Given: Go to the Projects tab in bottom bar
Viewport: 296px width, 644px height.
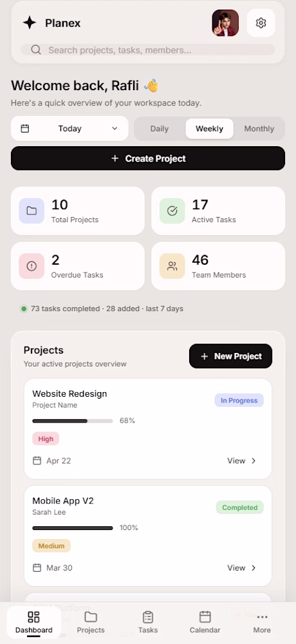Looking at the screenshot, I should [91, 622].
